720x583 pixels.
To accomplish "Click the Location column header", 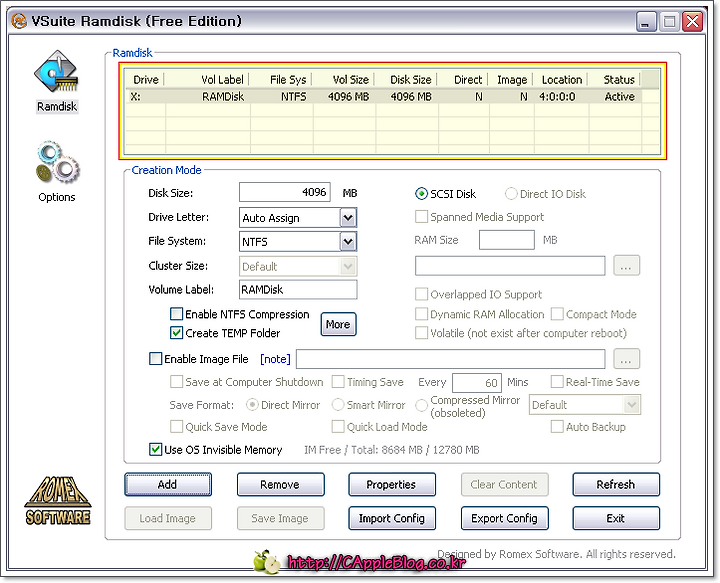I will coord(561,79).
